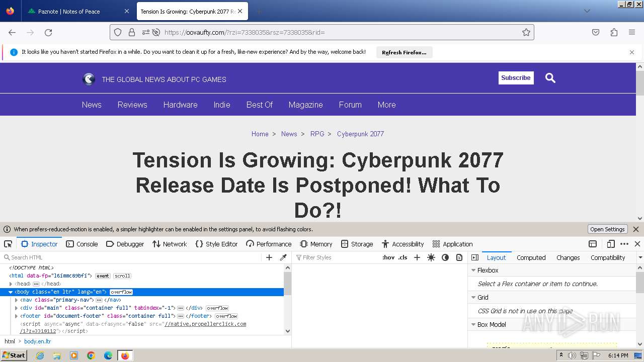Click the RPG breadcrumb link

[x=317, y=134]
